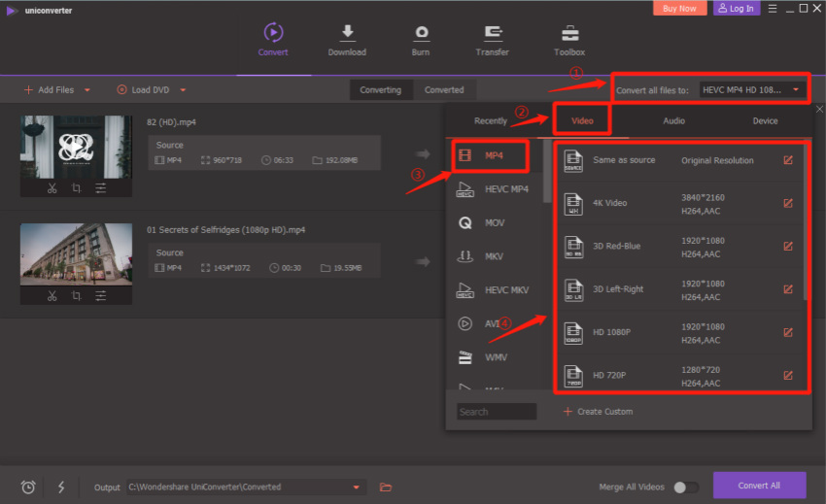Click Load DVD

click(x=143, y=90)
